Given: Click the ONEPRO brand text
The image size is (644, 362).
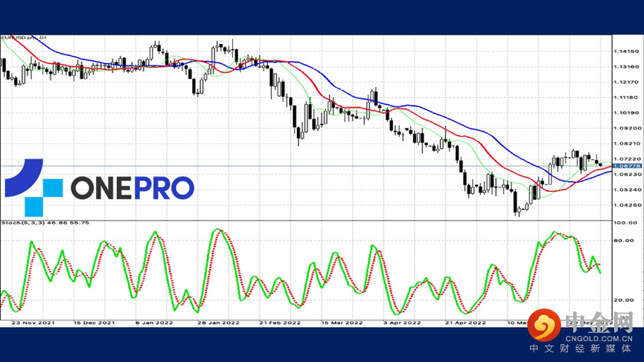Looking at the screenshot, I should pos(133,188).
